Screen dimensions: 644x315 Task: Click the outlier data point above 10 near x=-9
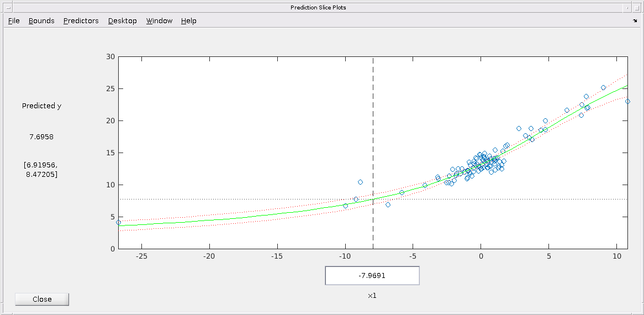pyautogui.click(x=360, y=182)
